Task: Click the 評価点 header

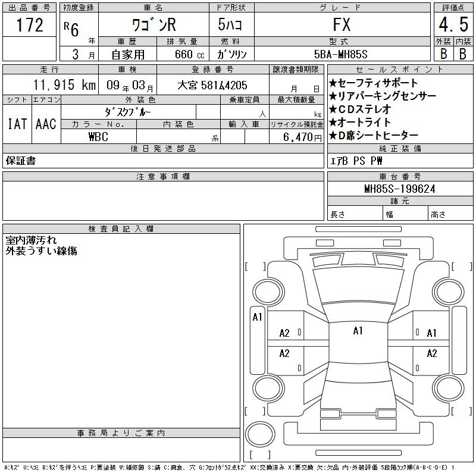Action: pyautogui.click(x=453, y=8)
